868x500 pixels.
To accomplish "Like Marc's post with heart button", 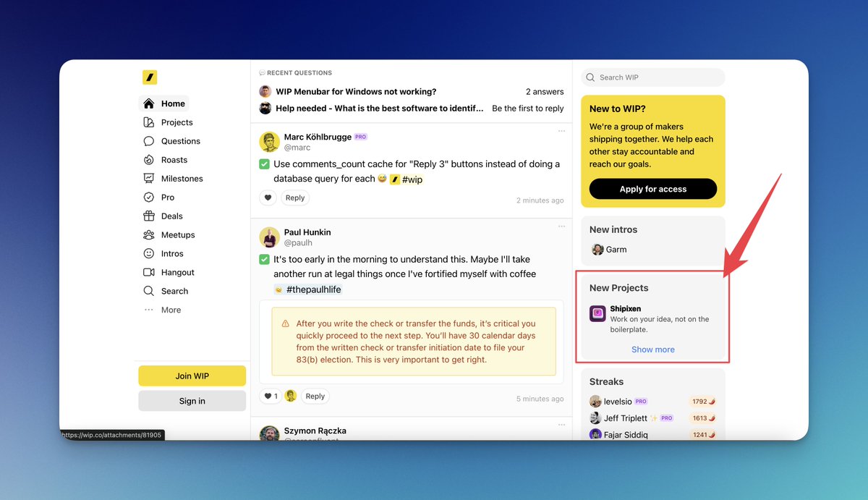I will (268, 198).
